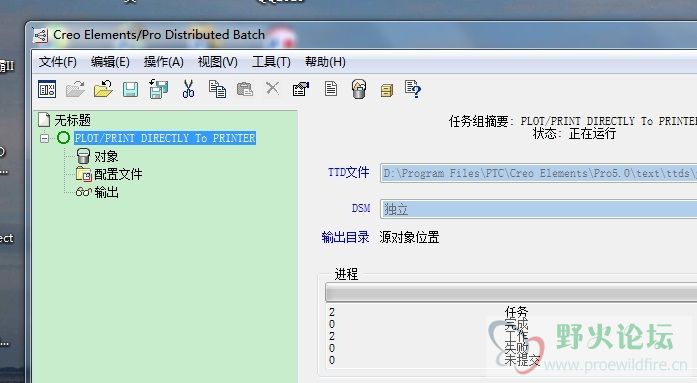
Task: Open the 工具(T) menu
Action: pos(271,62)
